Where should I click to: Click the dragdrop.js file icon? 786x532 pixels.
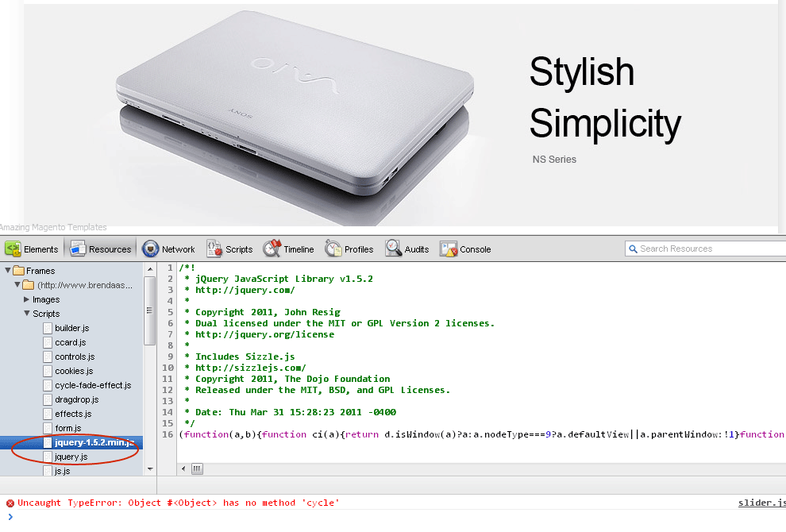click(x=48, y=399)
